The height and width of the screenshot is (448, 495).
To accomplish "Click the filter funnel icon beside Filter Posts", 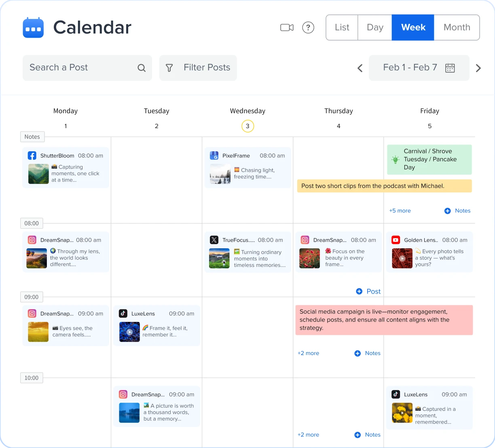I will (169, 68).
